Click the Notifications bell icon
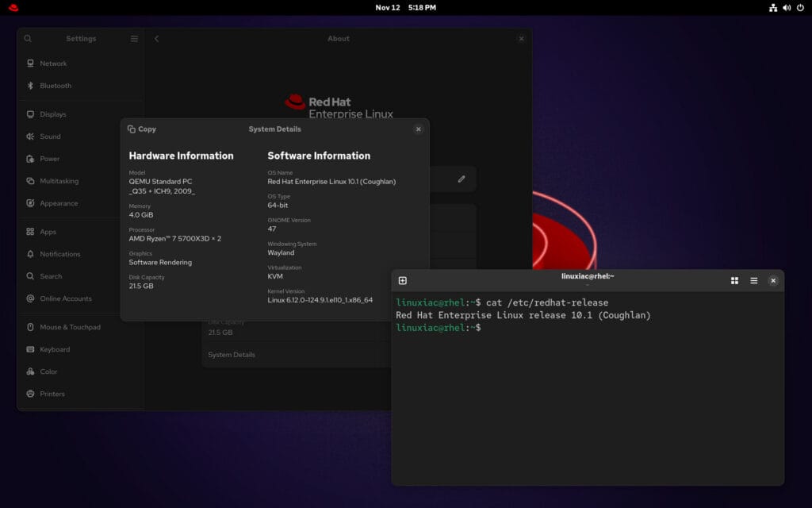 30,254
